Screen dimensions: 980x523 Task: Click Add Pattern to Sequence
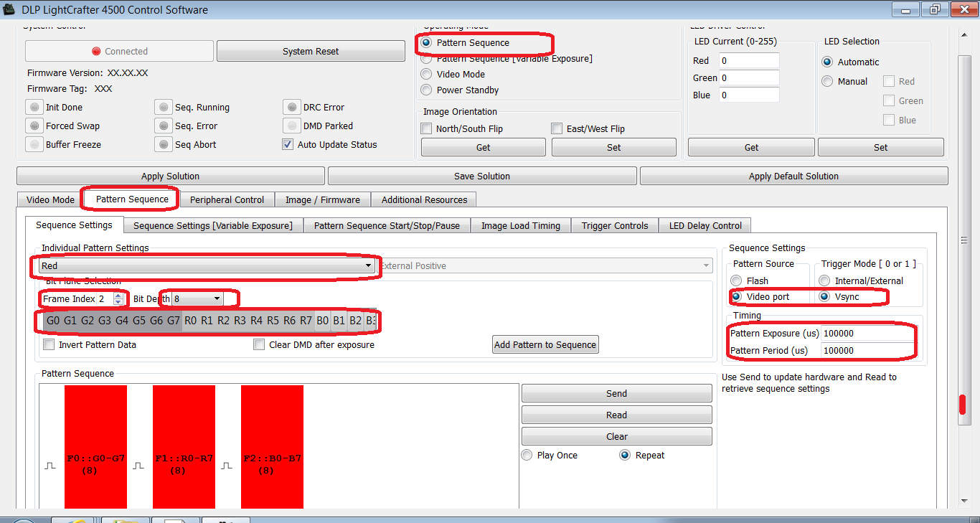point(545,345)
